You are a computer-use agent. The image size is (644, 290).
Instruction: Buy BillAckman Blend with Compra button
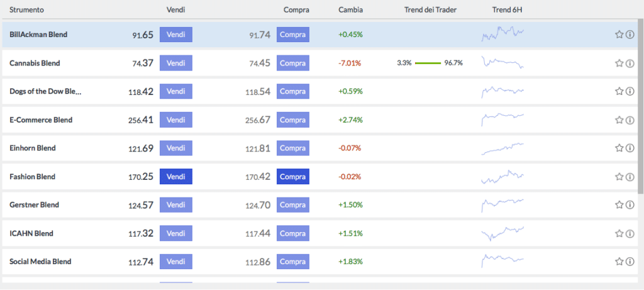[x=293, y=35]
